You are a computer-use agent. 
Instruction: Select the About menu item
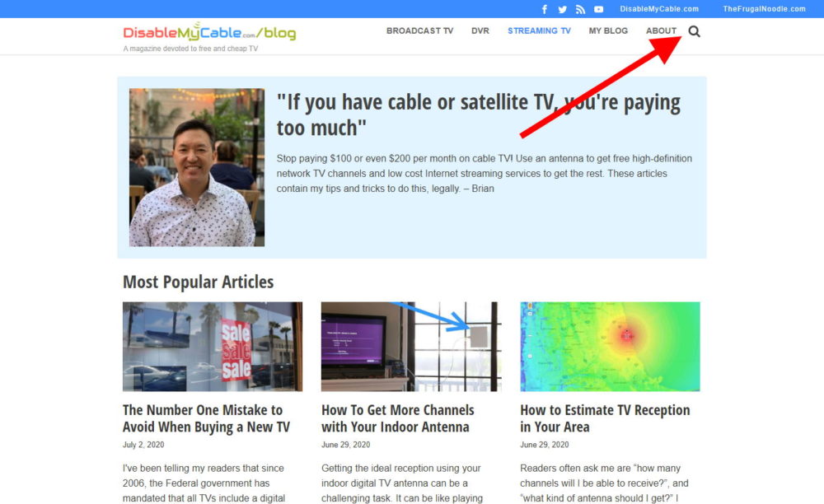661,30
